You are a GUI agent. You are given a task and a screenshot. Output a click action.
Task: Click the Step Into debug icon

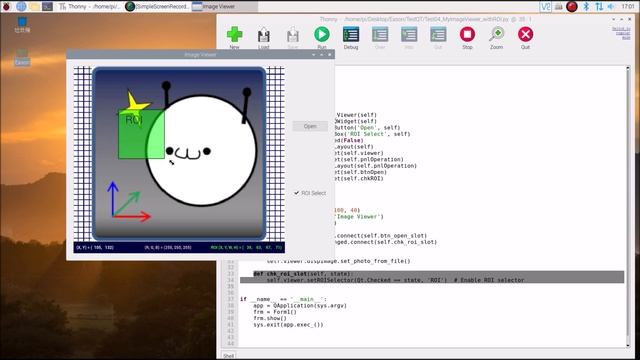(409, 35)
